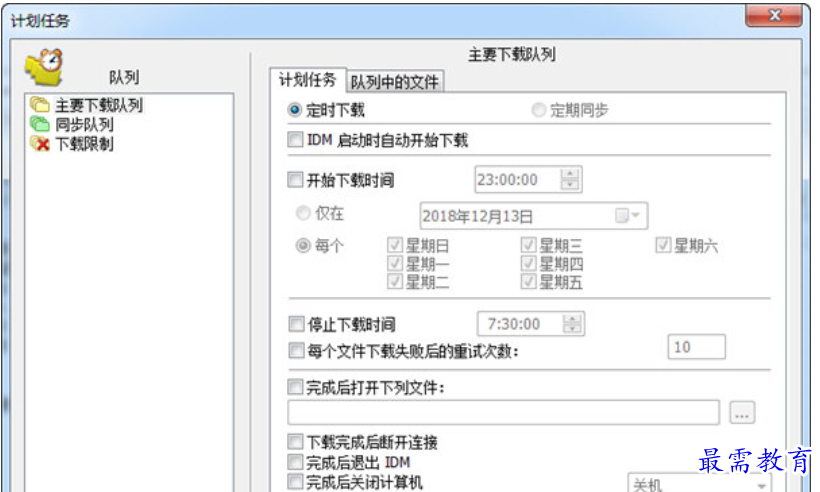Click the scheduler clock folder icon

point(44,67)
